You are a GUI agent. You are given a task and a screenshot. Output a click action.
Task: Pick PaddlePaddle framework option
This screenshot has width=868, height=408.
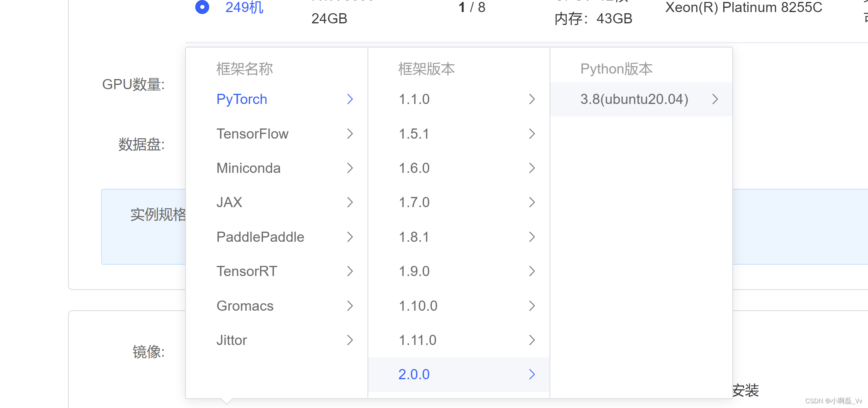260,237
